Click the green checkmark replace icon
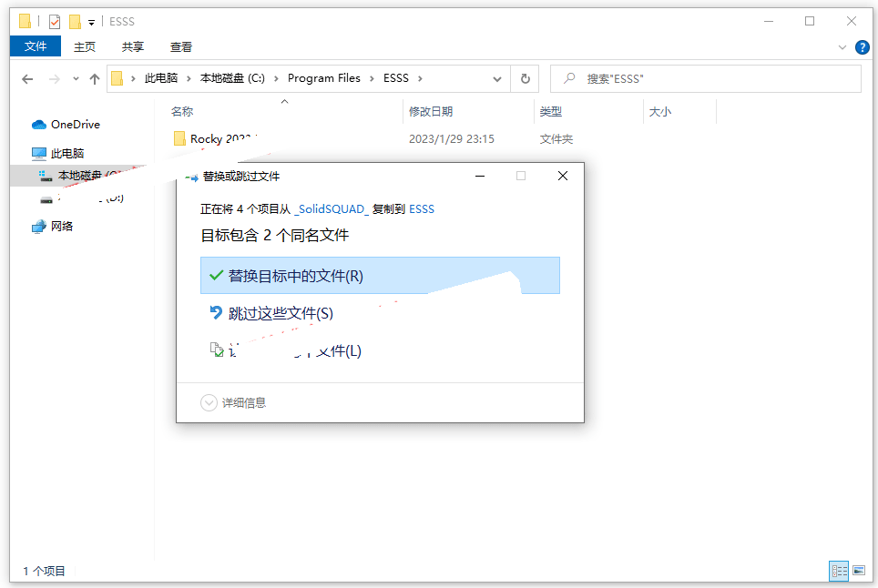The height and width of the screenshot is (588, 878). click(216, 275)
